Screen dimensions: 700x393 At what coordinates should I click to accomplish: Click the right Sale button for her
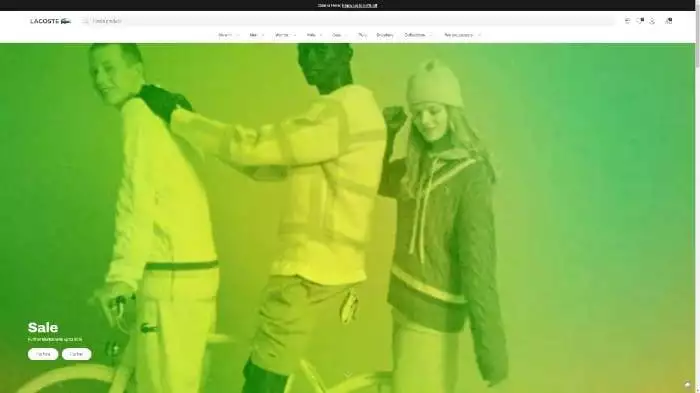point(76,354)
